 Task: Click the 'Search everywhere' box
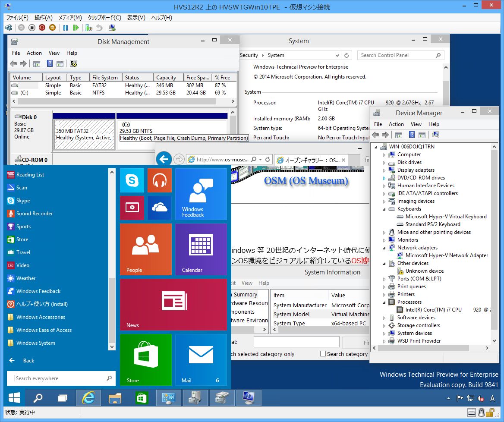(x=61, y=378)
